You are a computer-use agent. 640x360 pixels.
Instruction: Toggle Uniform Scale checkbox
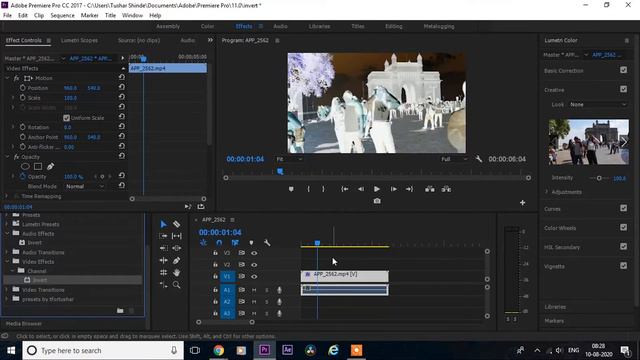coord(66,118)
